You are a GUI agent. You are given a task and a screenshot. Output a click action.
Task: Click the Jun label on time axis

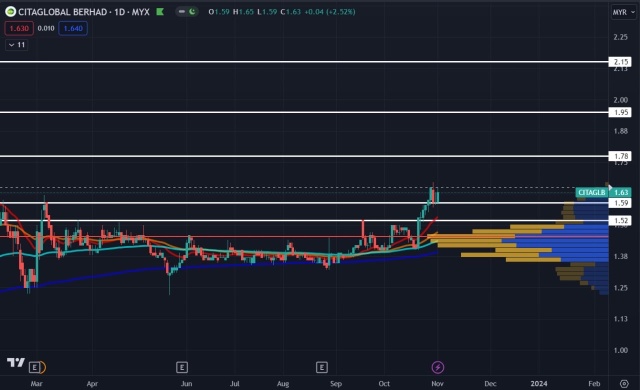click(x=186, y=383)
